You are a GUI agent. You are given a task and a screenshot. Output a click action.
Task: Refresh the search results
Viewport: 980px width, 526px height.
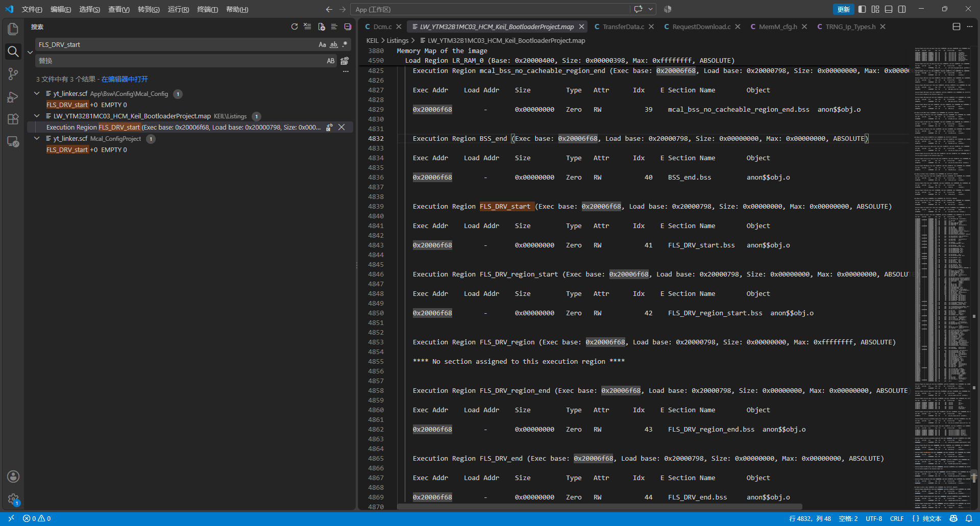pos(295,27)
